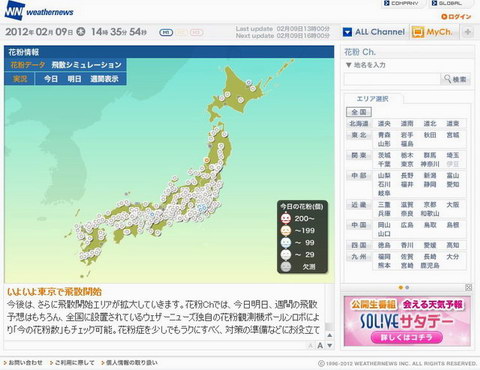Choose 神奈川 prefecture link
Screen dimensions: 480x370
coord(430,164)
